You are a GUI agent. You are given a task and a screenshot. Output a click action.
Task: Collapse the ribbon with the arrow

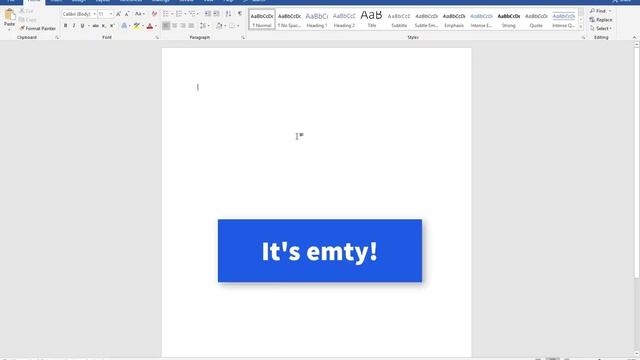tap(634, 38)
